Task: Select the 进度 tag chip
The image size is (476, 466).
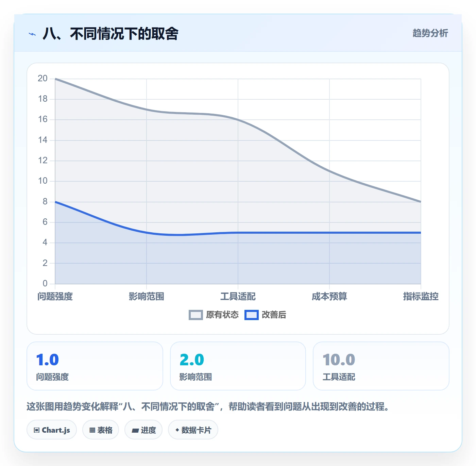Action: [143, 430]
